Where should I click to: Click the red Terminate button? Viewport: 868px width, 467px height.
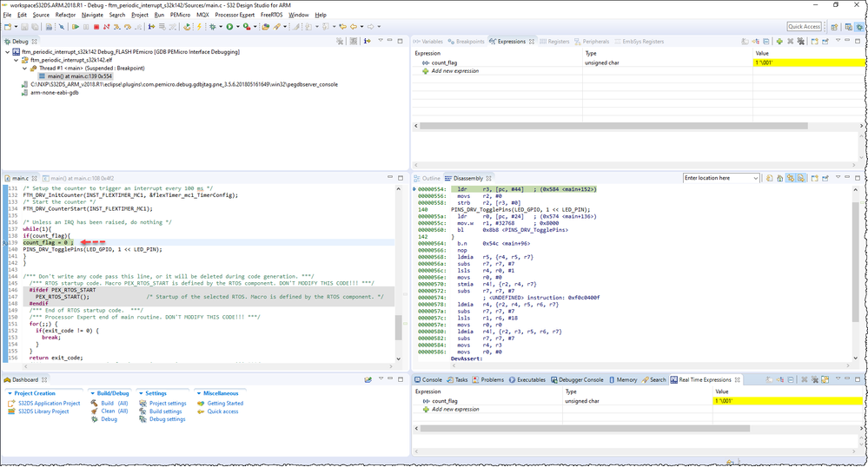click(x=96, y=27)
